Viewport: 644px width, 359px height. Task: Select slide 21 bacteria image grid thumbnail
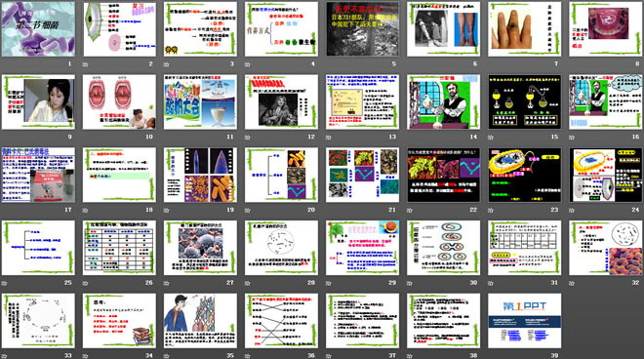(x=362, y=175)
